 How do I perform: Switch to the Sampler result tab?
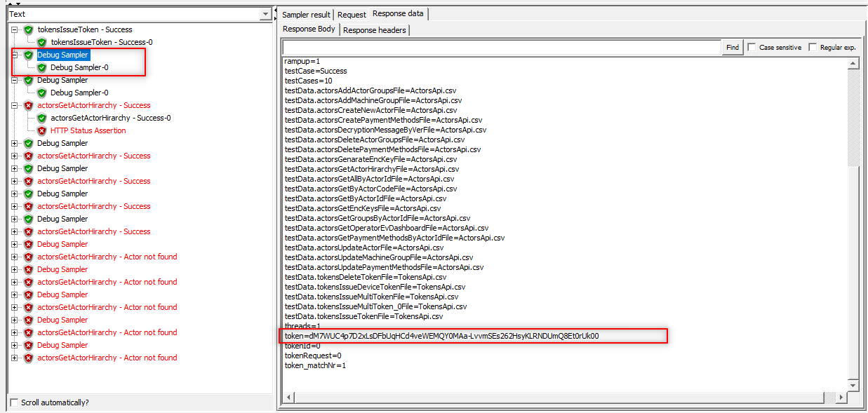click(306, 14)
